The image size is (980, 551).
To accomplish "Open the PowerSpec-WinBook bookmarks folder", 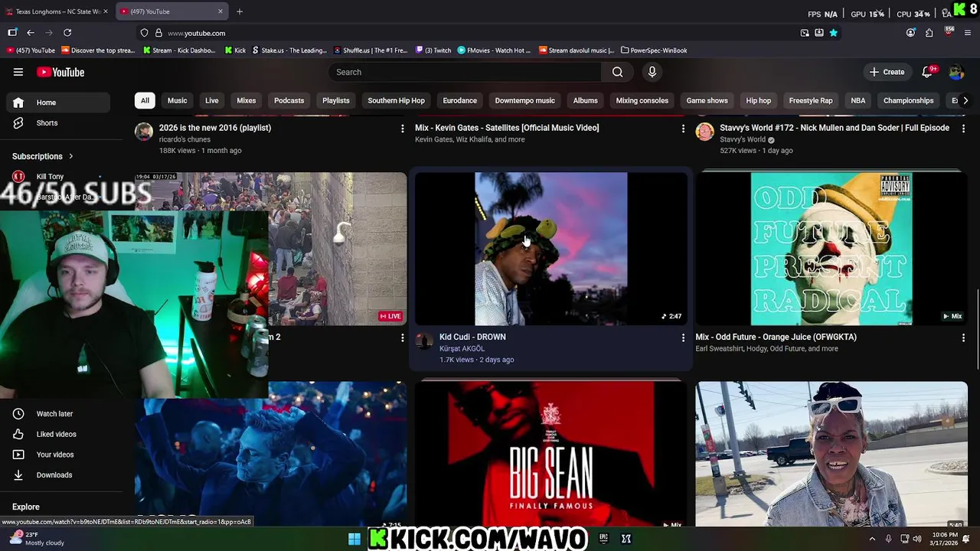I will [x=654, y=51].
